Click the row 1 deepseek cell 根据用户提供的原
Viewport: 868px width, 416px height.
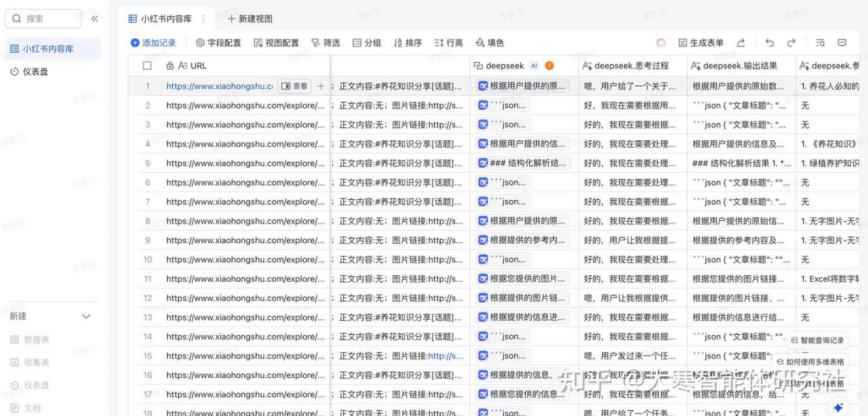pos(523,86)
